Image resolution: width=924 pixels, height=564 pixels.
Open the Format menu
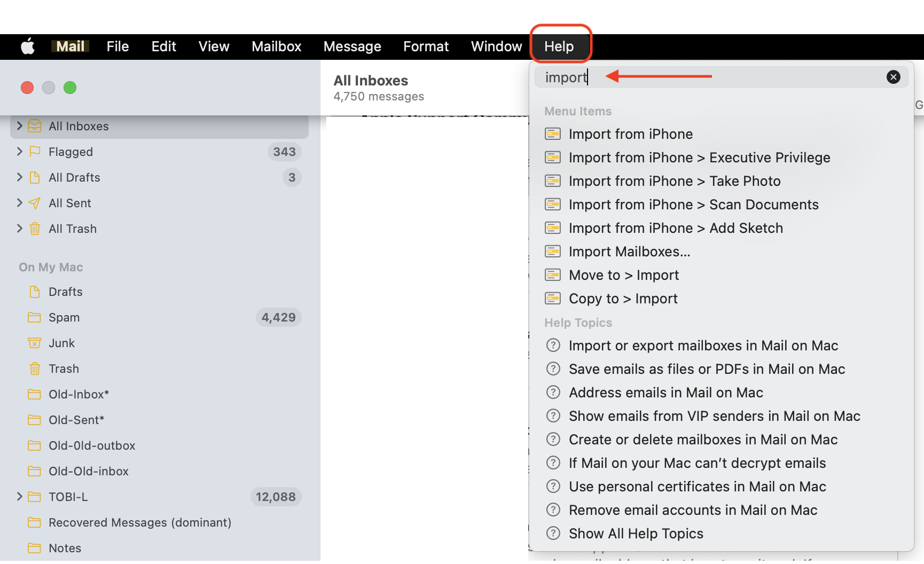[426, 46]
